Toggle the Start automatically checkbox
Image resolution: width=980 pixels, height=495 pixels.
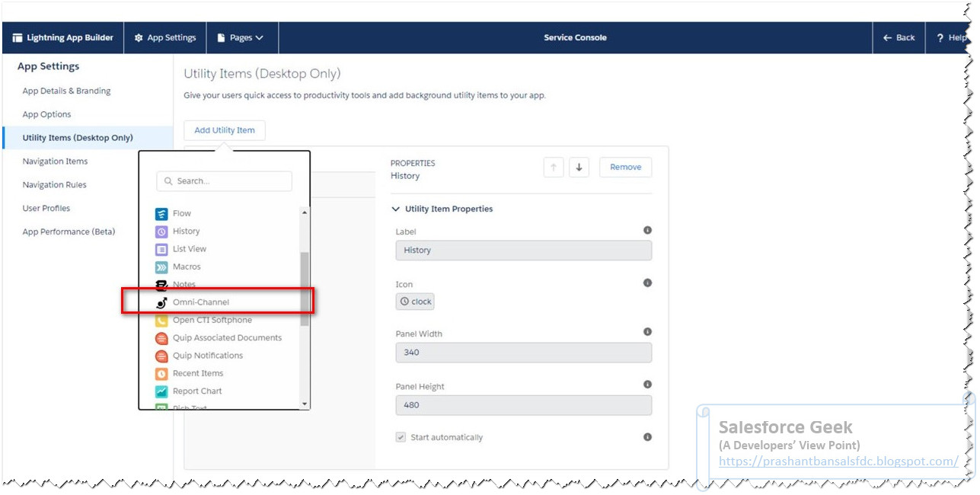click(401, 437)
